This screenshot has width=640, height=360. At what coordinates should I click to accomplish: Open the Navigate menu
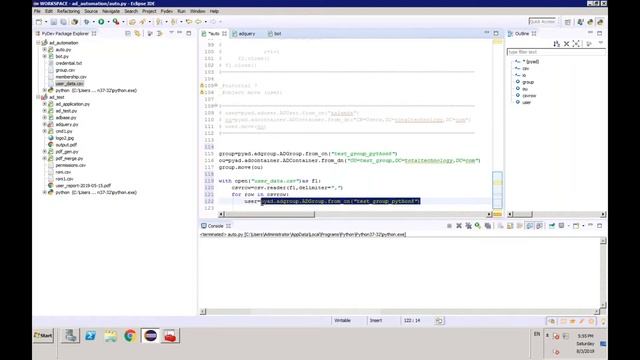click(111, 11)
